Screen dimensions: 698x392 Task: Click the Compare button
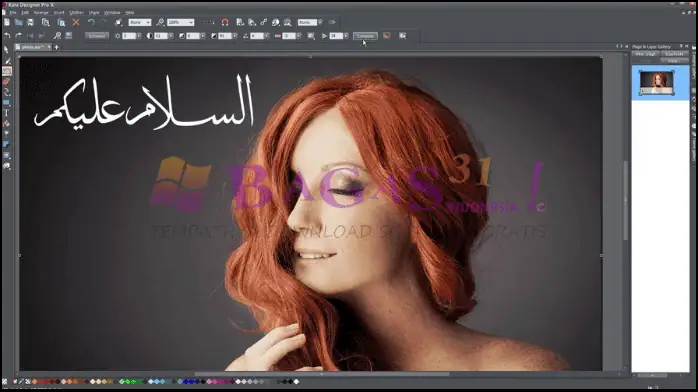(x=365, y=36)
